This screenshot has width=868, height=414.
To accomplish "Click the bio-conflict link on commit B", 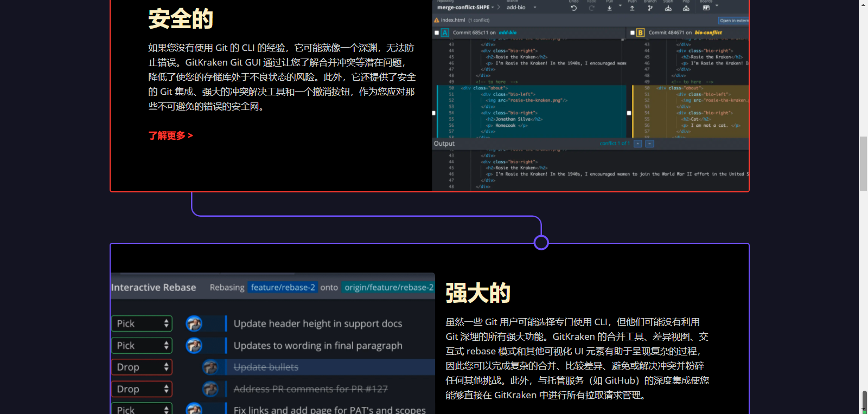I will (x=709, y=33).
